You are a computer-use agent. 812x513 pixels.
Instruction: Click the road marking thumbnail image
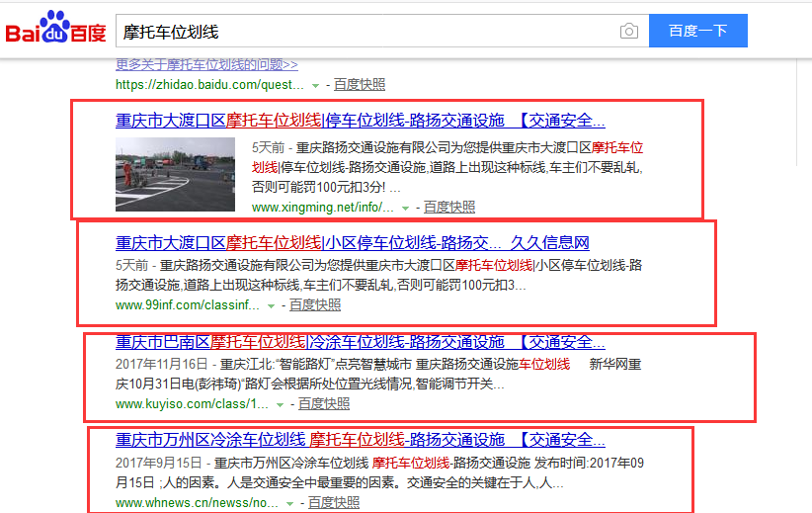(x=175, y=174)
